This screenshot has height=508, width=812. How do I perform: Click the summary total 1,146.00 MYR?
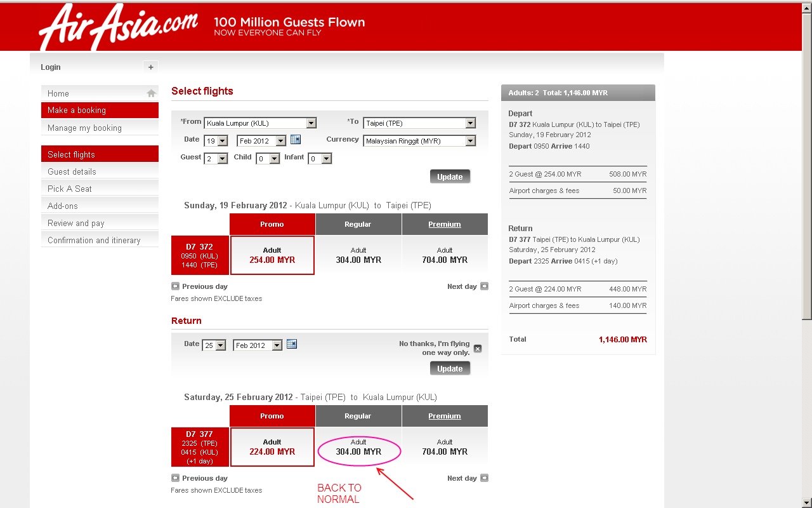(623, 340)
